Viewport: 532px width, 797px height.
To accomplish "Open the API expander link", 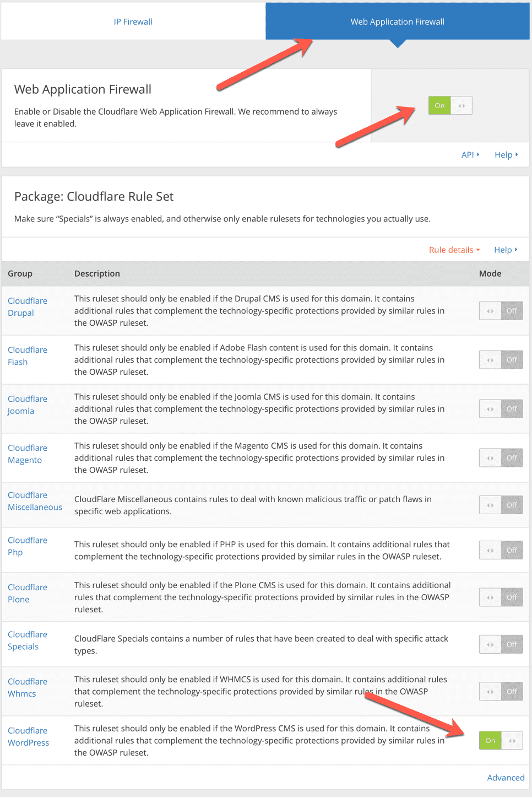I will point(470,155).
